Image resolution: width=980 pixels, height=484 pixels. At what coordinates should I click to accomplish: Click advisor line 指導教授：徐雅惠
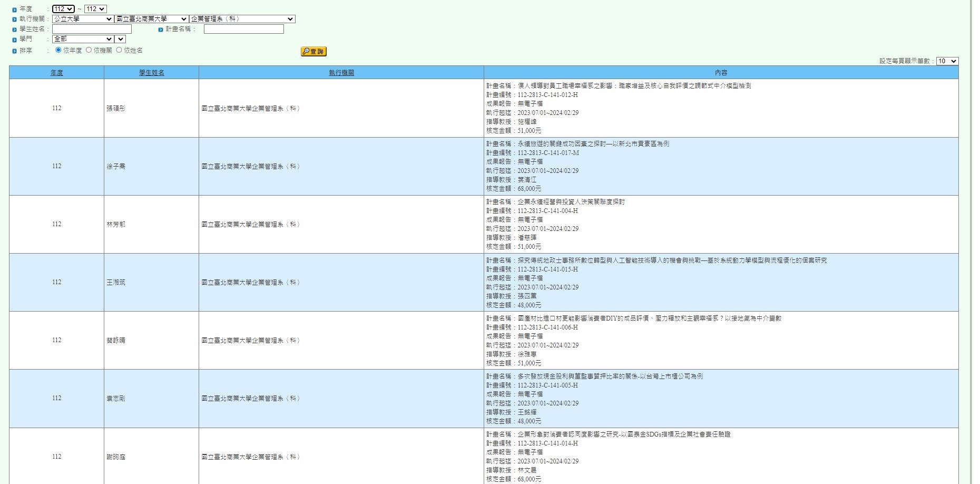[511, 354]
